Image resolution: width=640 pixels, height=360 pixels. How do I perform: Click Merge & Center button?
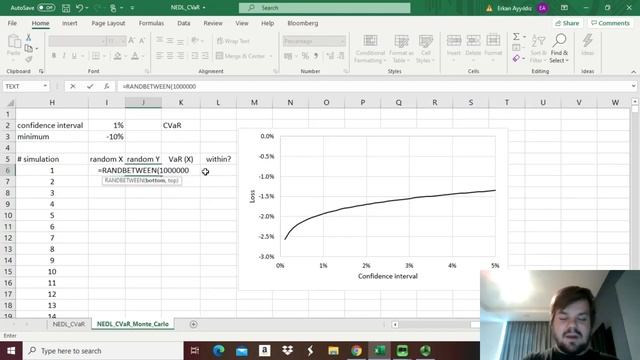click(240, 56)
